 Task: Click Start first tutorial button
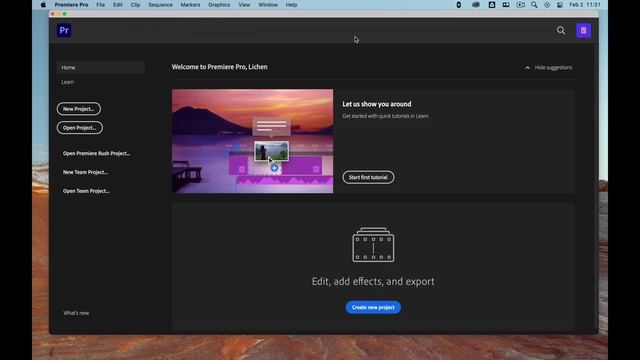[x=368, y=177]
